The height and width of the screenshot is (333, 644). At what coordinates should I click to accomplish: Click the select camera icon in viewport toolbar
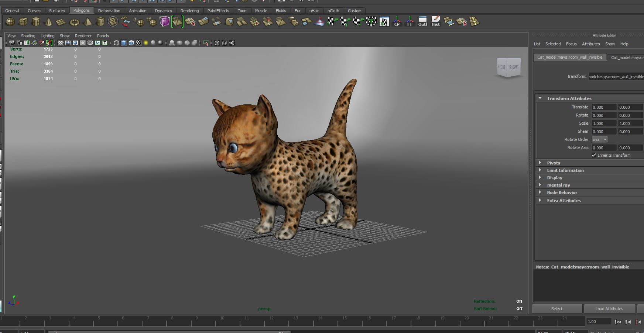tap(12, 43)
